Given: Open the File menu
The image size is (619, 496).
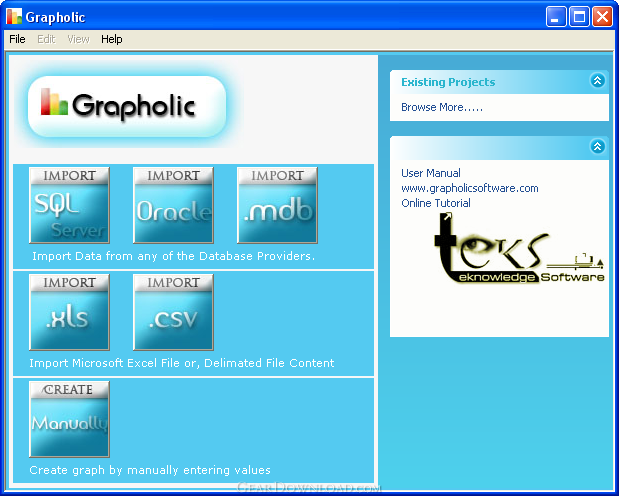Looking at the screenshot, I should coord(17,39).
